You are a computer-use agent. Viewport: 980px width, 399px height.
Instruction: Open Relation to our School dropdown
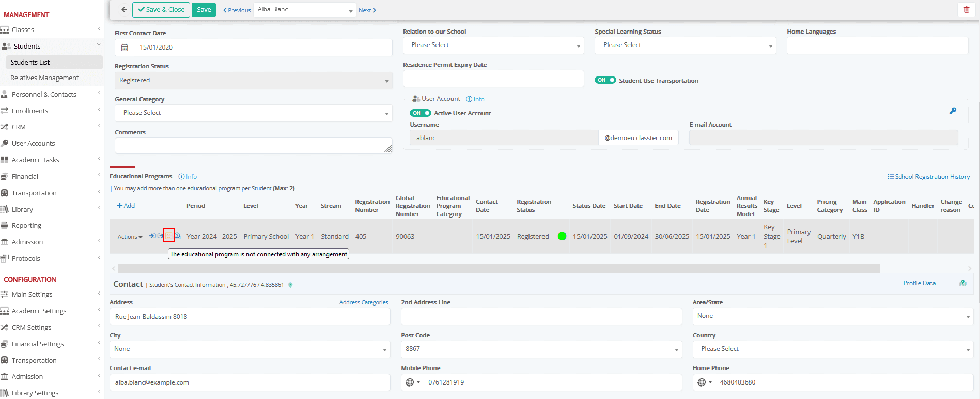[493, 45]
